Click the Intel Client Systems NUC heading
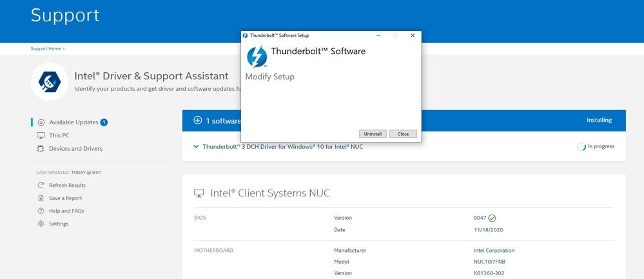644x279 pixels. click(270, 193)
